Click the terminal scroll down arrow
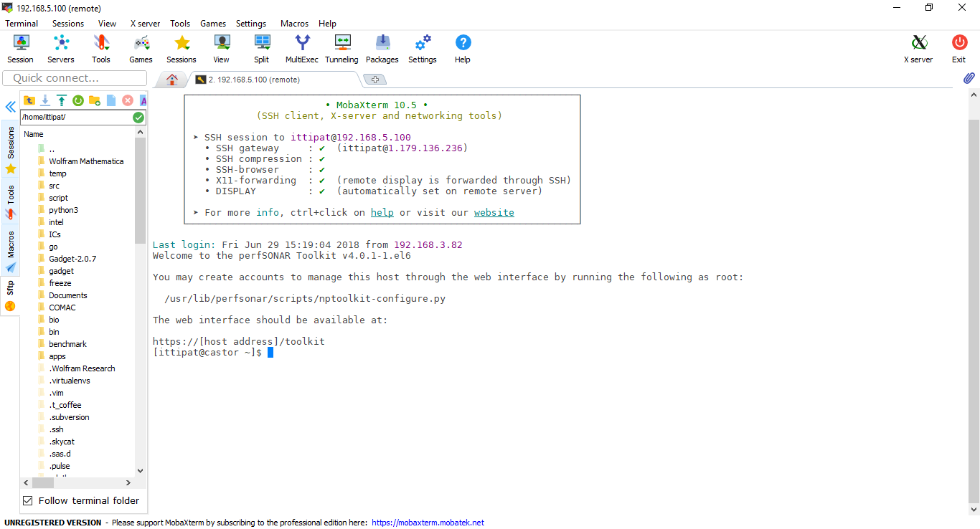Image resolution: width=980 pixels, height=529 pixels. click(974, 509)
